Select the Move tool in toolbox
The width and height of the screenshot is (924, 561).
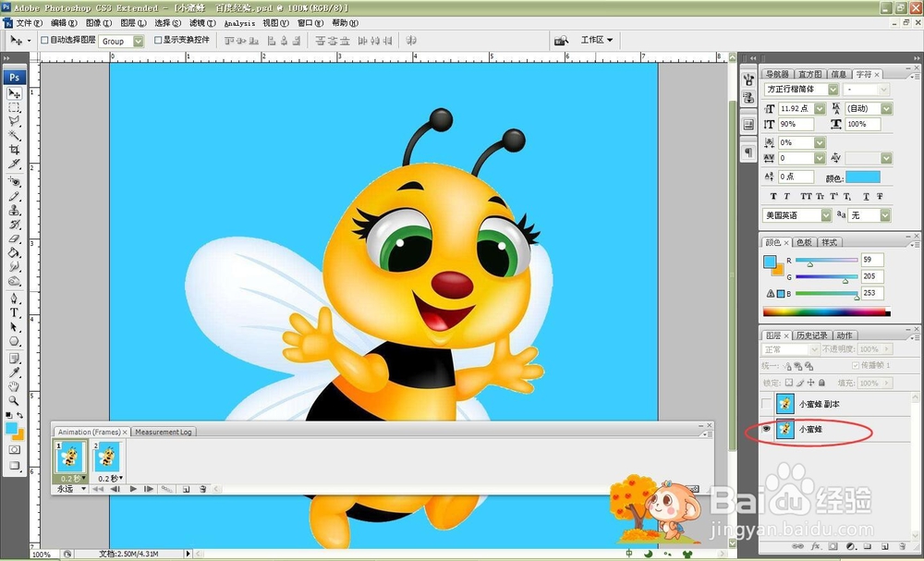(14, 93)
